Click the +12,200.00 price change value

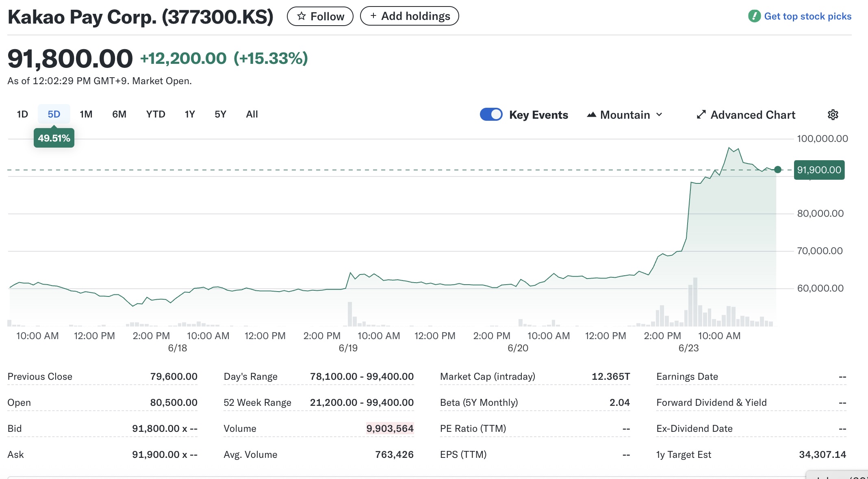(183, 59)
